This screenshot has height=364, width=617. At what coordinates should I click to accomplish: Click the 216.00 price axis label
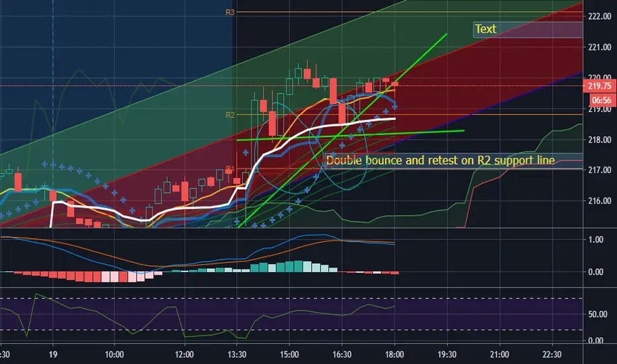tap(600, 201)
